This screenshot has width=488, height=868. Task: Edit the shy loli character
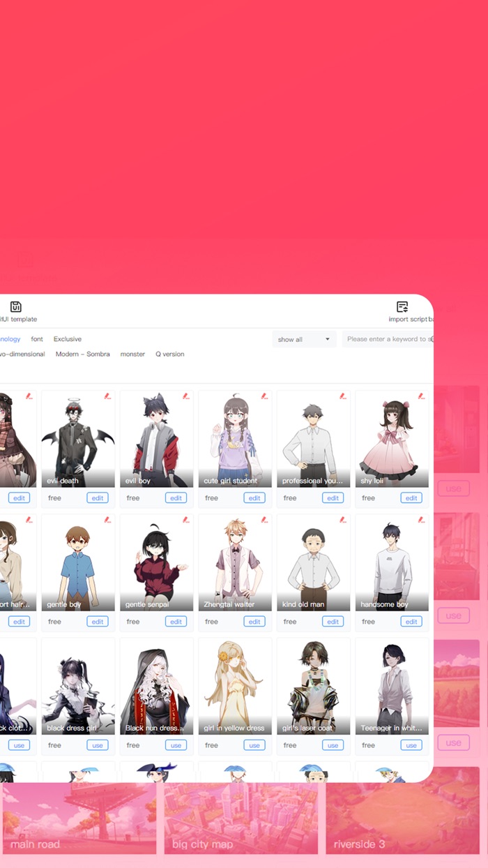pyautogui.click(x=411, y=498)
